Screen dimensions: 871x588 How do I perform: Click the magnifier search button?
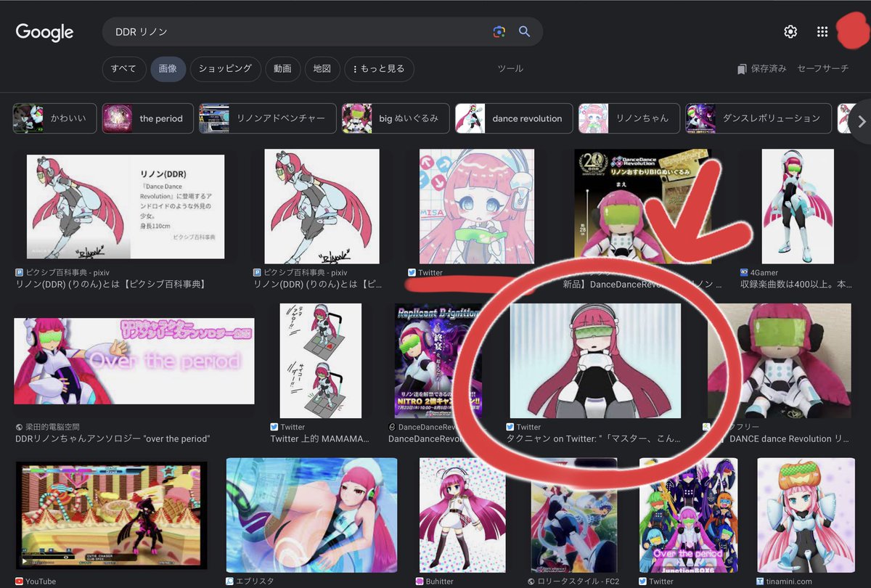coord(524,32)
